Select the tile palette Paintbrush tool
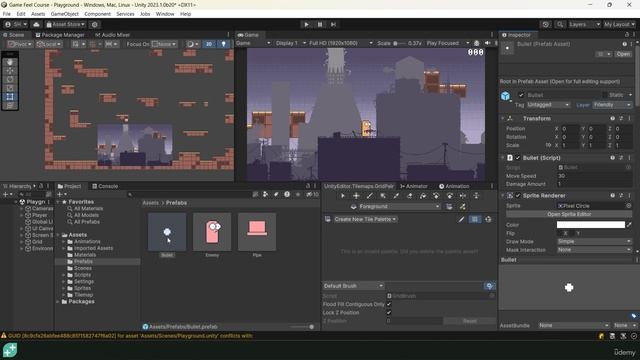 pyautogui.click(x=369, y=196)
